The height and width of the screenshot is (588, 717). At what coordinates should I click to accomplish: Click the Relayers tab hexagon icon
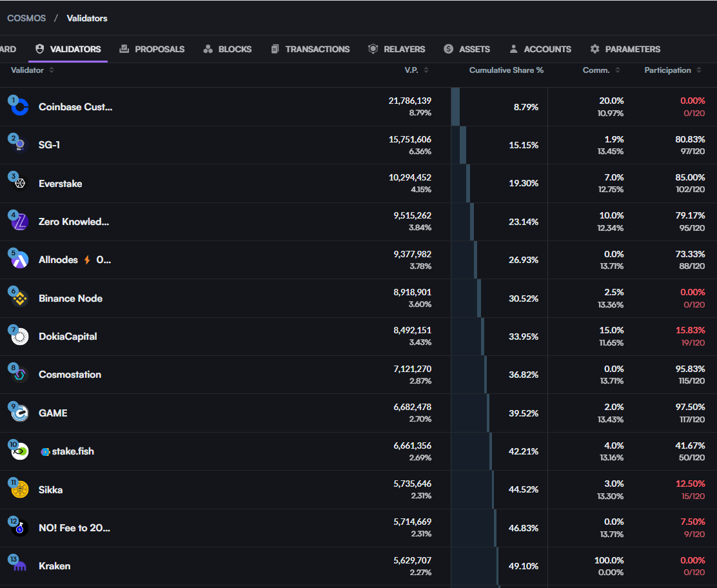(373, 49)
